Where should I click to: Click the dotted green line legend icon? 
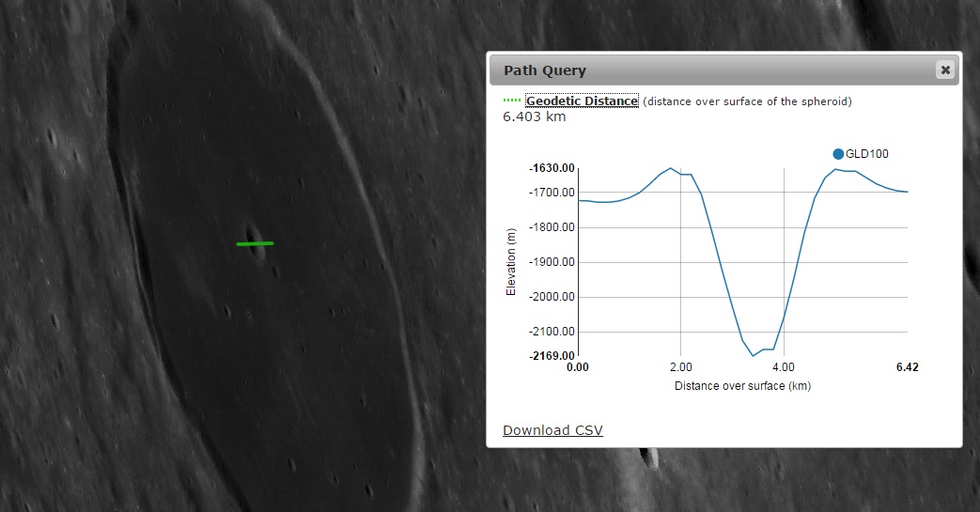[512, 100]
